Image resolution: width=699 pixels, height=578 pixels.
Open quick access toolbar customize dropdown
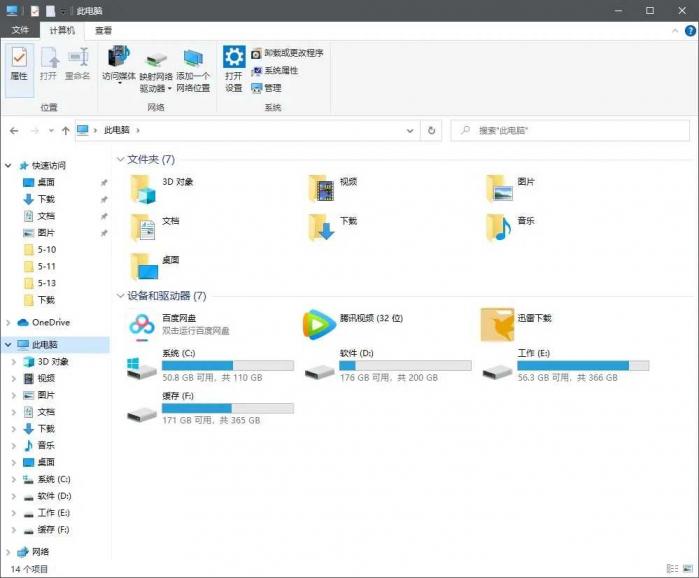click(x=64, y=11)
